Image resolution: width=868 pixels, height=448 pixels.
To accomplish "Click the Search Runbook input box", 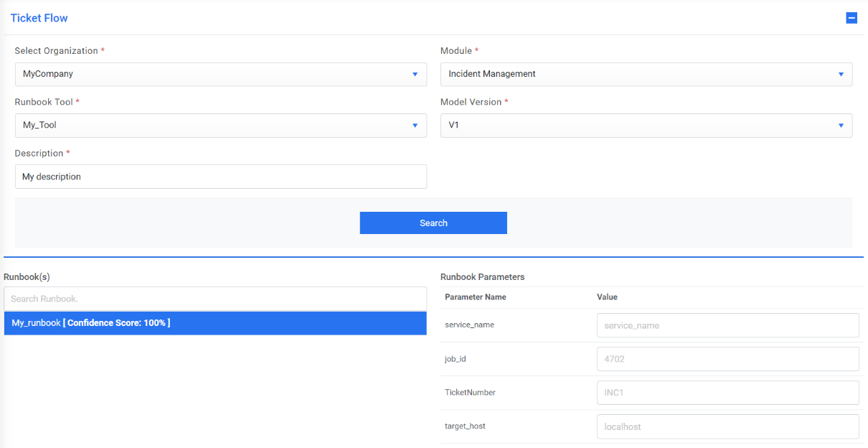I will click(x=215, y=299).
